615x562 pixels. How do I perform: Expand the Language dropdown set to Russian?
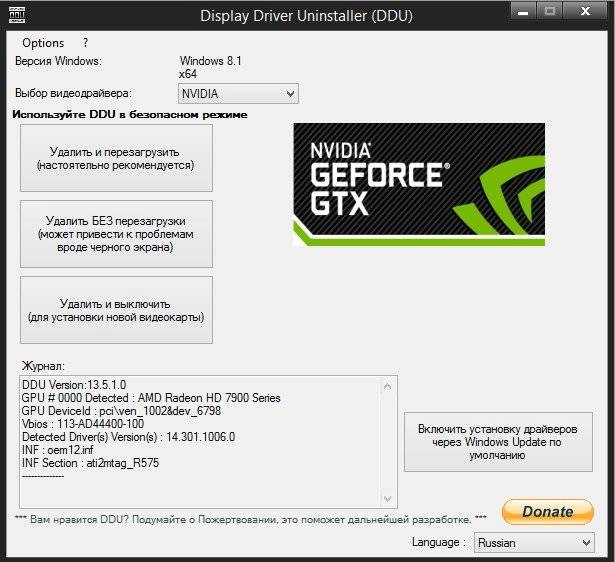point(534,543)
